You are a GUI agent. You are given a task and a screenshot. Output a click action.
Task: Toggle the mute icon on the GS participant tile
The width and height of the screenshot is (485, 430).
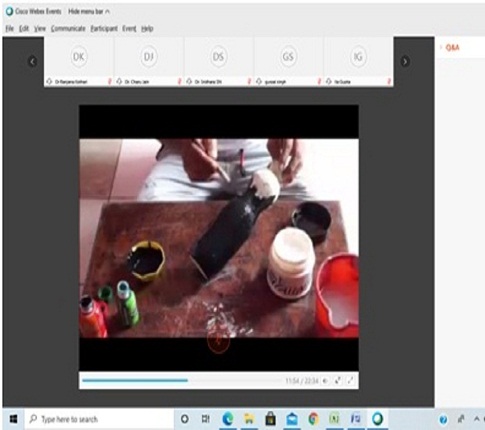click(319, 81)
